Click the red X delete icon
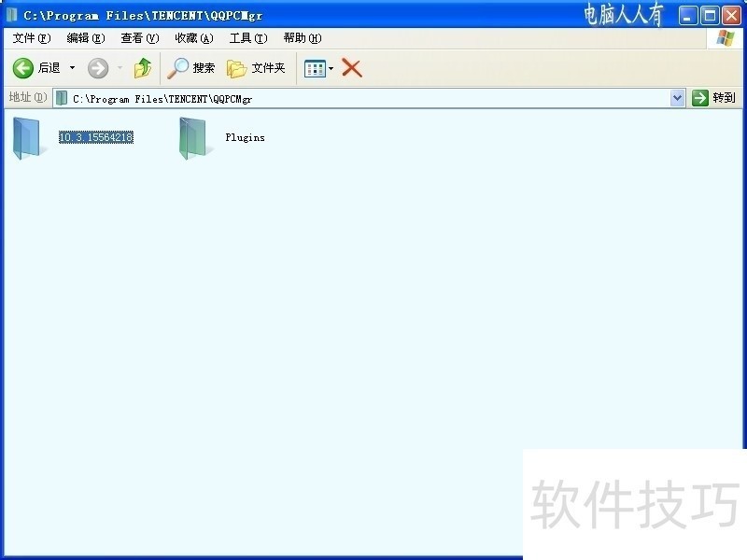 pyautogui.click(x=352, y=67)
